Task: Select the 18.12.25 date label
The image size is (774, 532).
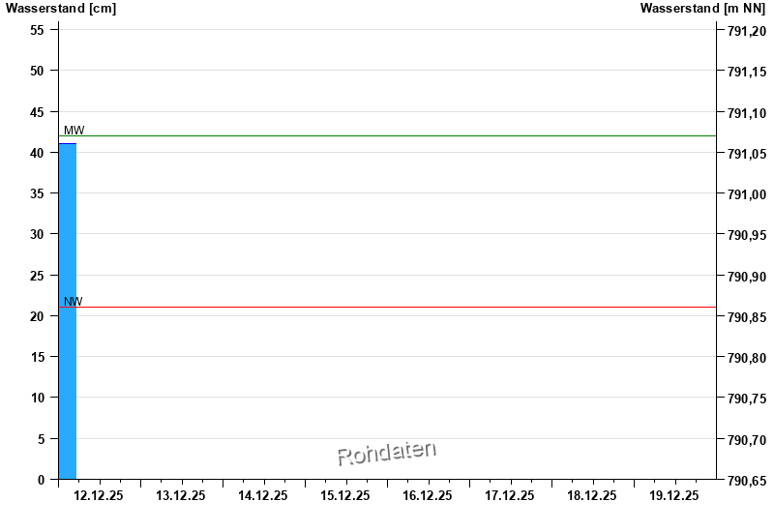Action: click(x=591, y=495)
